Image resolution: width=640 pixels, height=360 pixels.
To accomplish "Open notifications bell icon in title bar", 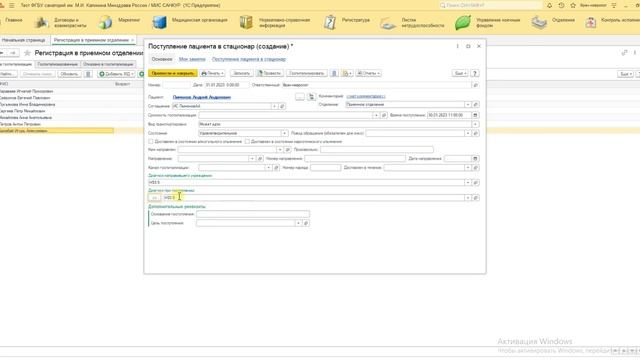I will pyautogui.click(x=549, y=5).
